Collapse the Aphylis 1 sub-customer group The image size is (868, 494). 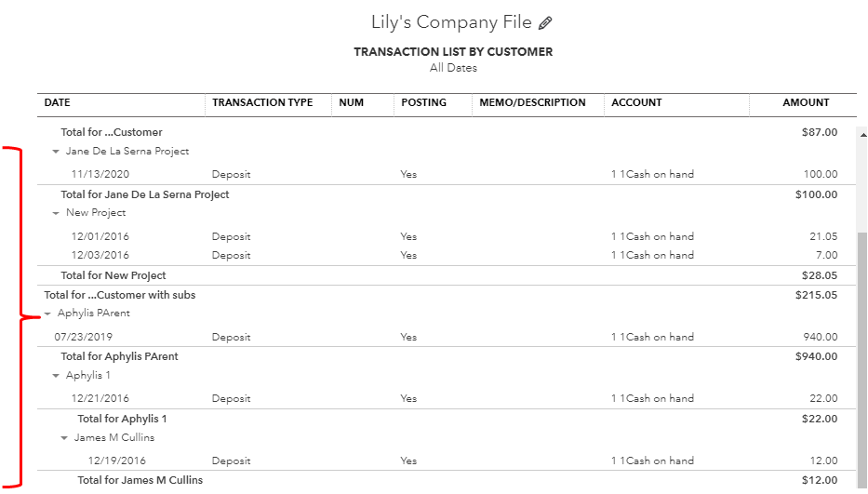click(x=56, y=376)
